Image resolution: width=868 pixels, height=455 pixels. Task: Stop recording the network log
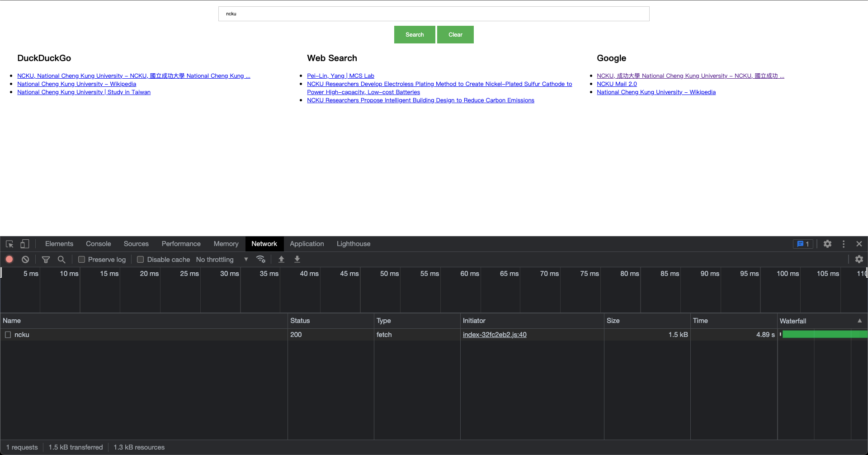[x=9, y=259]
